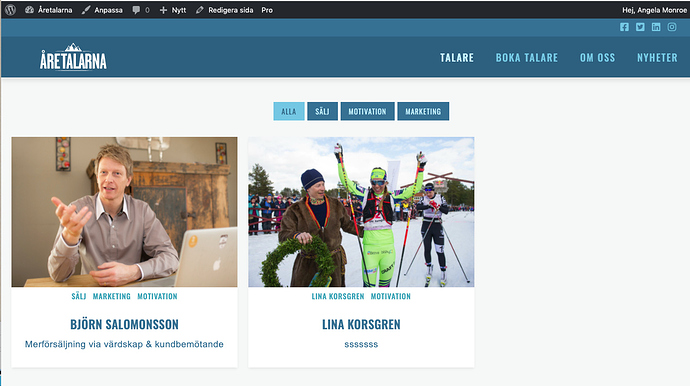Filter speakers by MARKETING button
690x386 pixels.
tap(423, 111)
